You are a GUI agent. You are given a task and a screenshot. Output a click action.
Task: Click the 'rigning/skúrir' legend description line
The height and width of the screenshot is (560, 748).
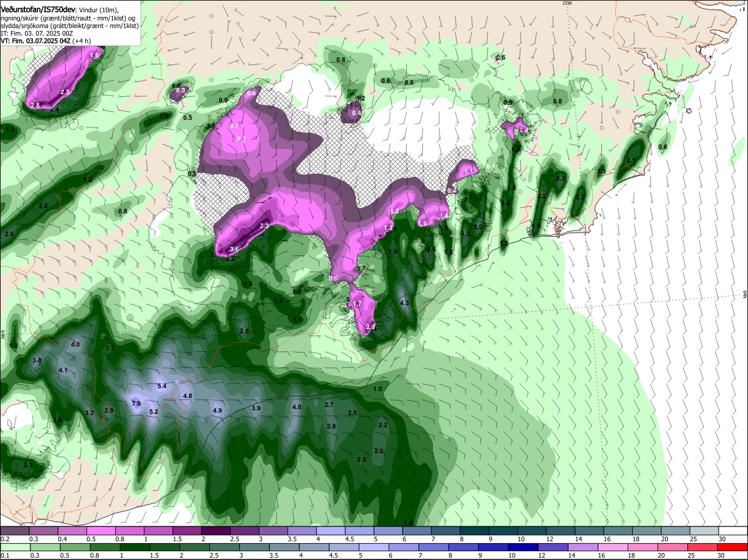pos(68,18)
